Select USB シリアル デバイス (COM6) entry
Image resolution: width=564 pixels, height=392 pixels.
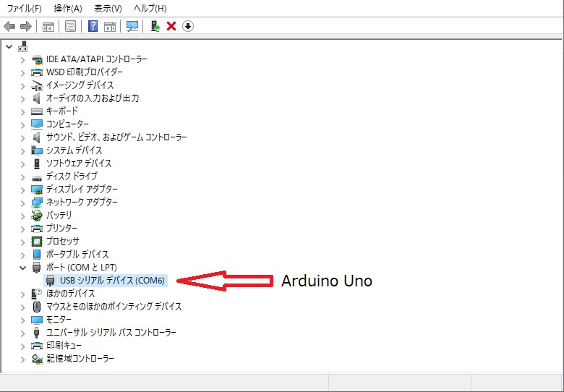pyautogui.click(x=112, y=281)
